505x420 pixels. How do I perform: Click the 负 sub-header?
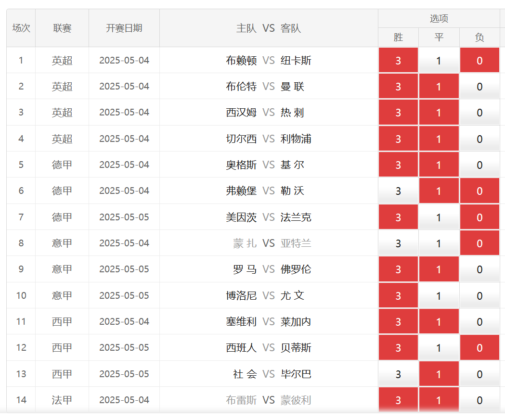click(479, 38)
